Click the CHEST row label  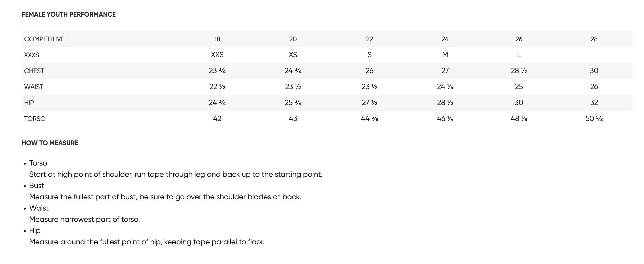[34, 71]
